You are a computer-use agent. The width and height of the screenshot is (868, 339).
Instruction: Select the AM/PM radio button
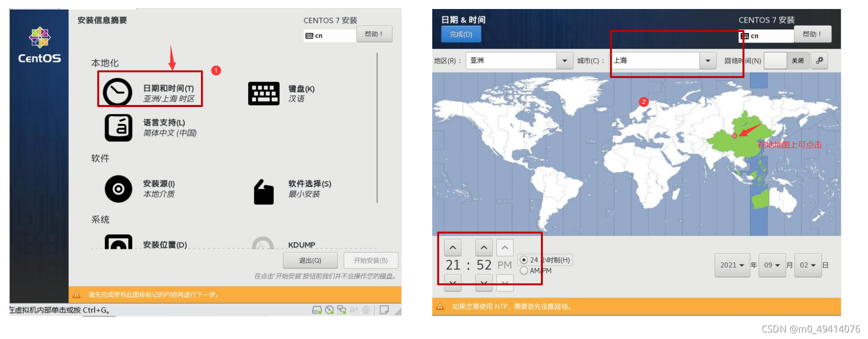[524, 270]
